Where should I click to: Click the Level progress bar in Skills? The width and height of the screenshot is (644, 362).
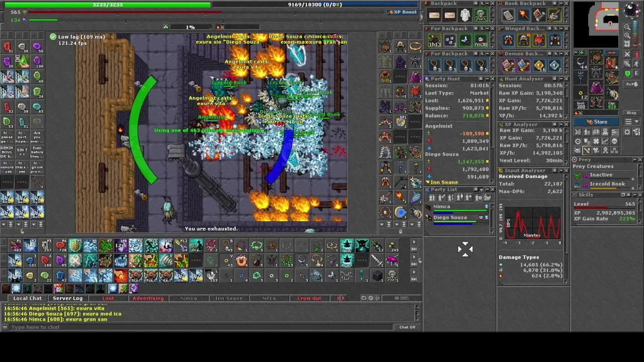604,209
